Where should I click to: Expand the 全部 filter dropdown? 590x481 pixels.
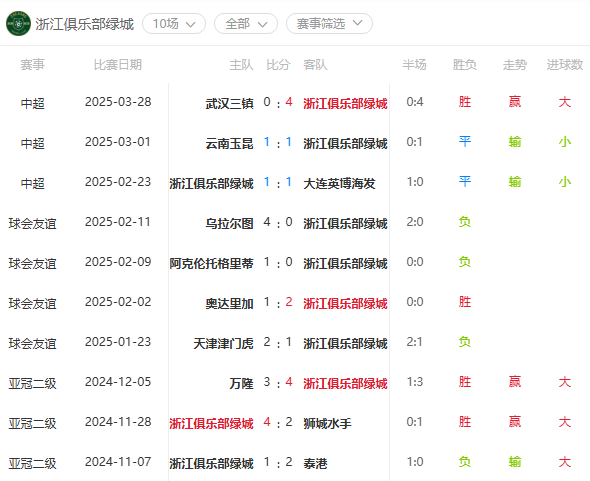pos(246,24)
